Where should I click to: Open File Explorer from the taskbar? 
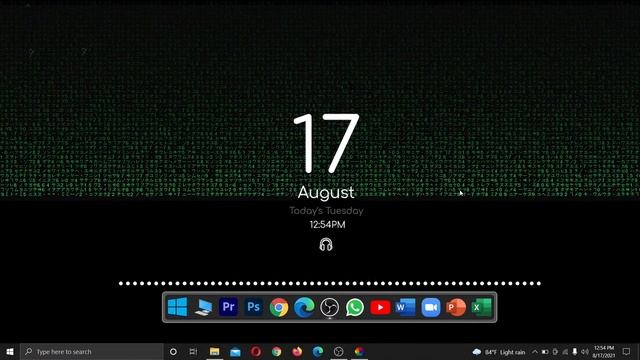[x=214, y=351]
